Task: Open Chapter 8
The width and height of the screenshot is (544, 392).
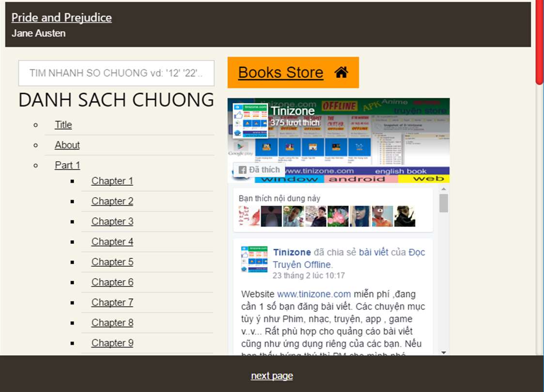Action: coord(112,322)
